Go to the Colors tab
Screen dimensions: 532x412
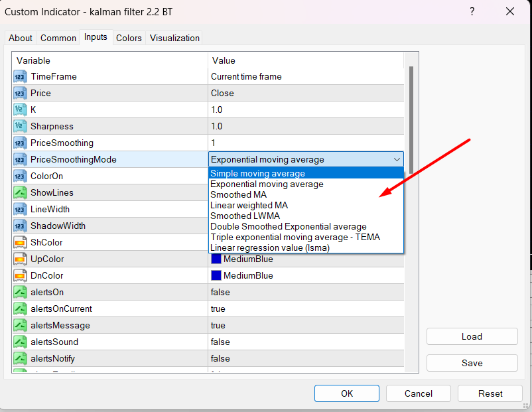(x=129, y=38)
